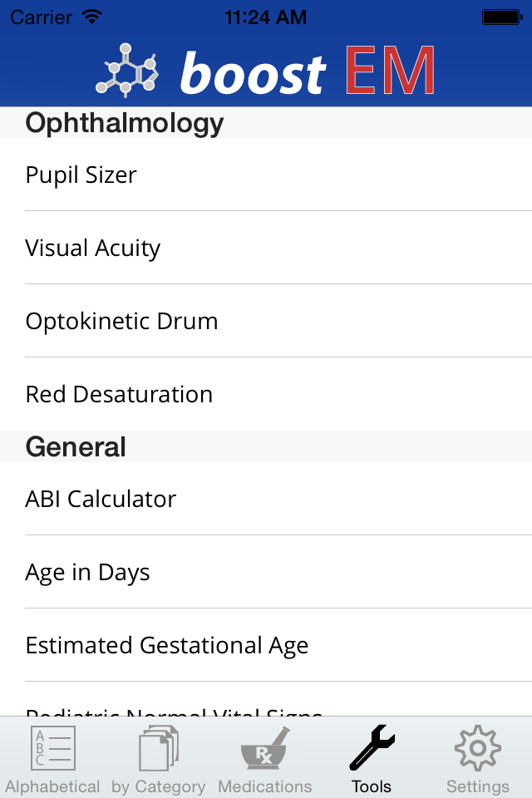The width and height of the screenshot is (532, 798).
Task: Tap the Alphabetical list icon
Action: pyautogui.click(x=52, y=748)
